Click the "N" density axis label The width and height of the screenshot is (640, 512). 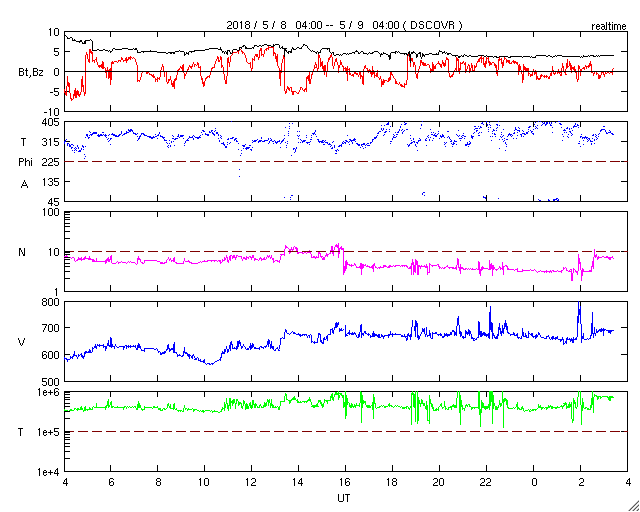coord(22,252)
